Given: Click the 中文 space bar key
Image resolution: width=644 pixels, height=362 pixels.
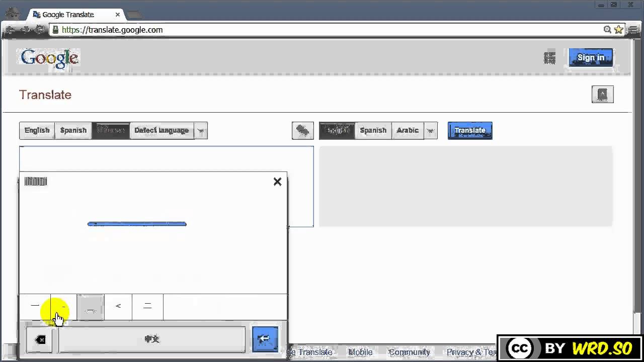Looking at the screenshot, I should pos(152,339).
